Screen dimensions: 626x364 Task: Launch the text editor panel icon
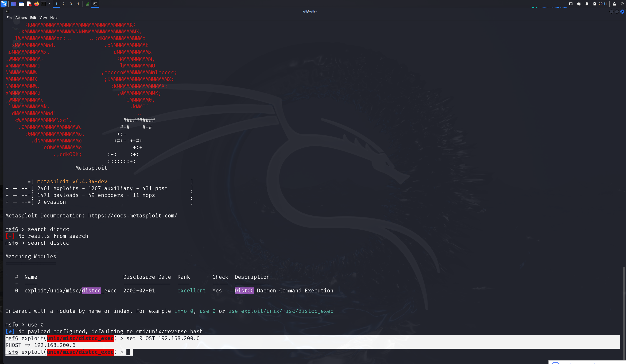tap(29, 4)
